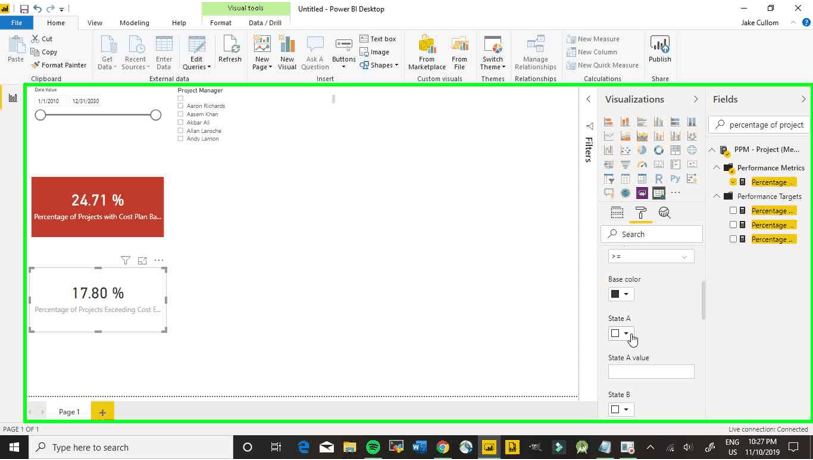Select the Funnel visualization

625,164
